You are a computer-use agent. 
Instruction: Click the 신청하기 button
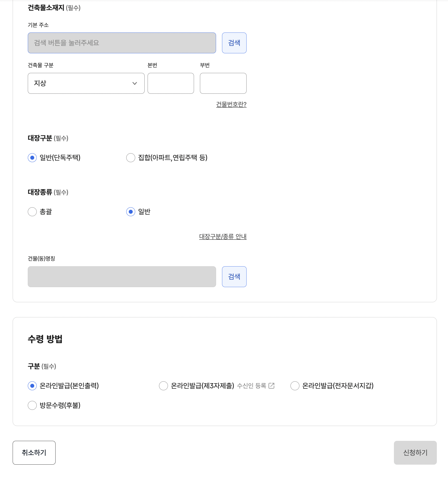click(415, 453)
